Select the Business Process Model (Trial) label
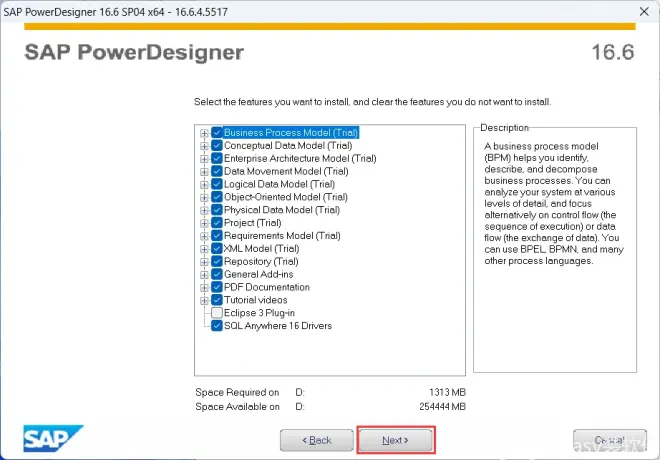The width and height of the screenshot is (660, 460). (291, 133)
